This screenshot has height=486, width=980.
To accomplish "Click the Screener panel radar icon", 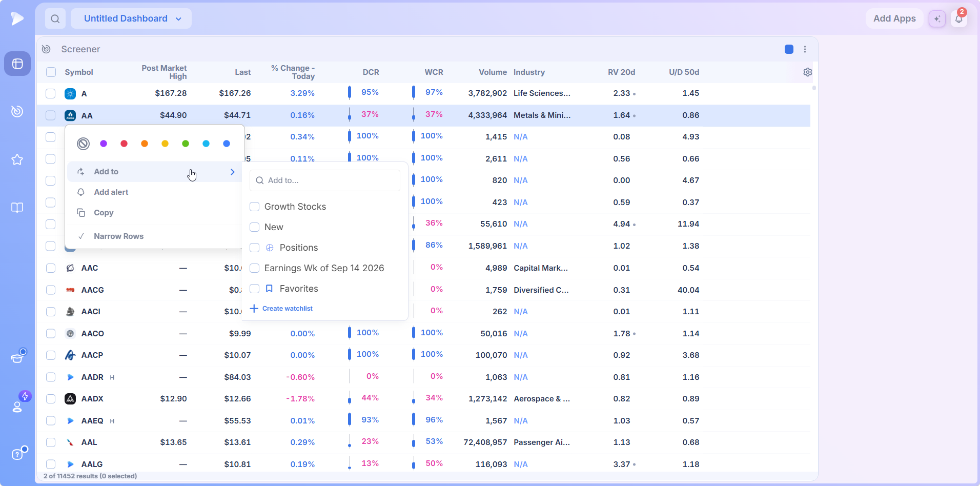I will click(46, 49).
